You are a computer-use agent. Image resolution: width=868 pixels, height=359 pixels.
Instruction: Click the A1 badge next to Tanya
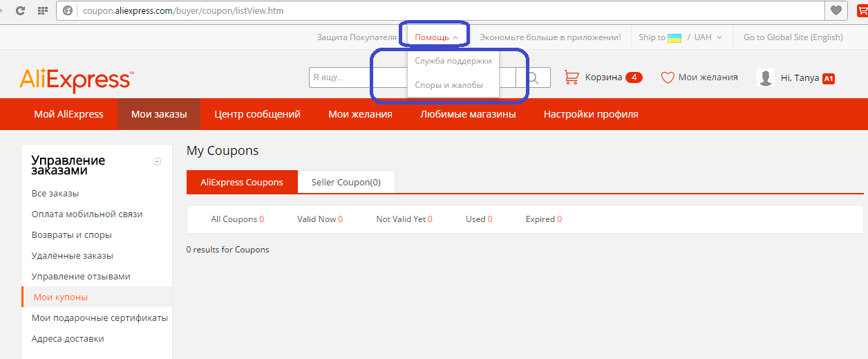829,78
